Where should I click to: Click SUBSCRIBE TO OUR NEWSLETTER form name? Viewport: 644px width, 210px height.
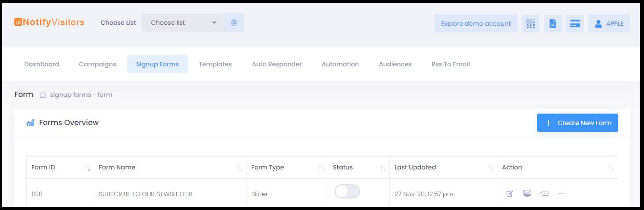[x=145, y=194]
